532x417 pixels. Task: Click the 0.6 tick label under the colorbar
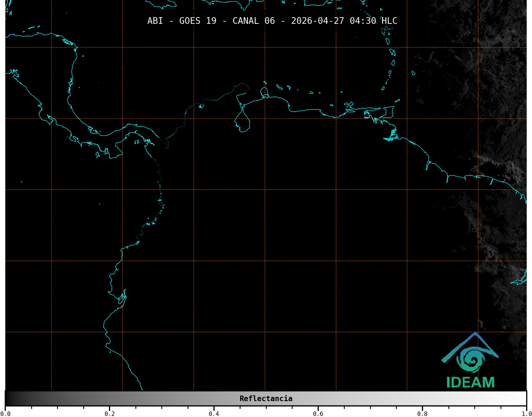pyautogui.click(x=318, y=414)
